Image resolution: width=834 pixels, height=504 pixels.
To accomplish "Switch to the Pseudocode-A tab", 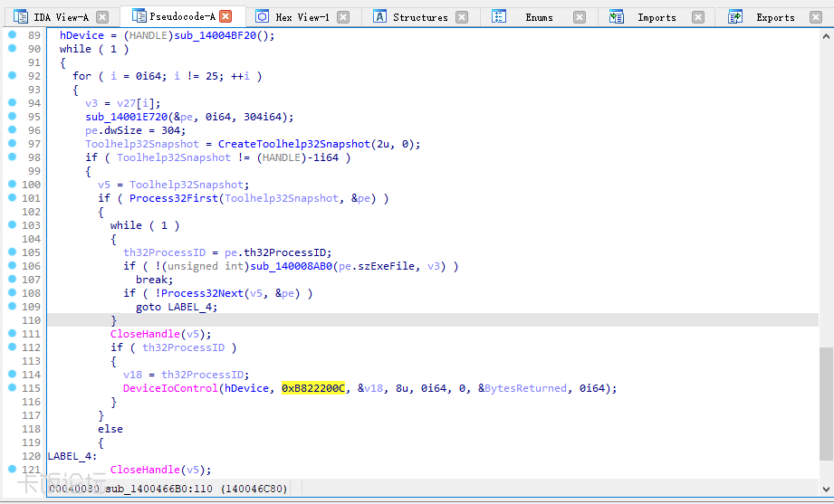I will pos(182,16).
